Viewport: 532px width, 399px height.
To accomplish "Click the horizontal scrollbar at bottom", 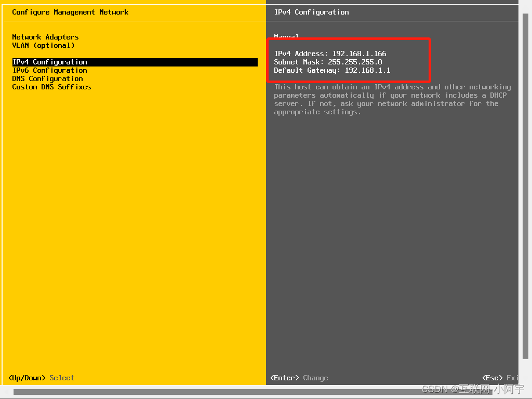I will pos(252,392).
